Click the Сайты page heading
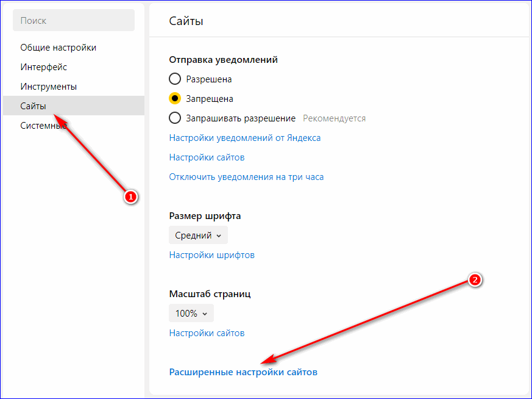Viewport: 532px width, 399px height. [x=186, y=21]
